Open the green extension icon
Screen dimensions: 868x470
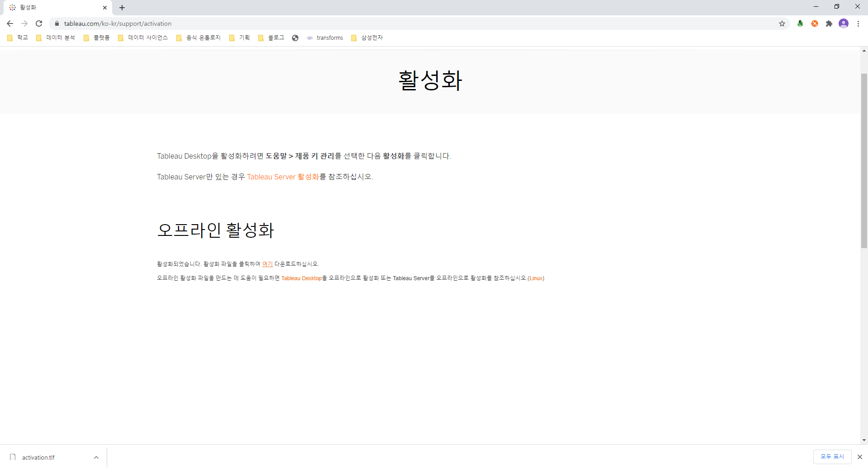(x=800, y=23)
